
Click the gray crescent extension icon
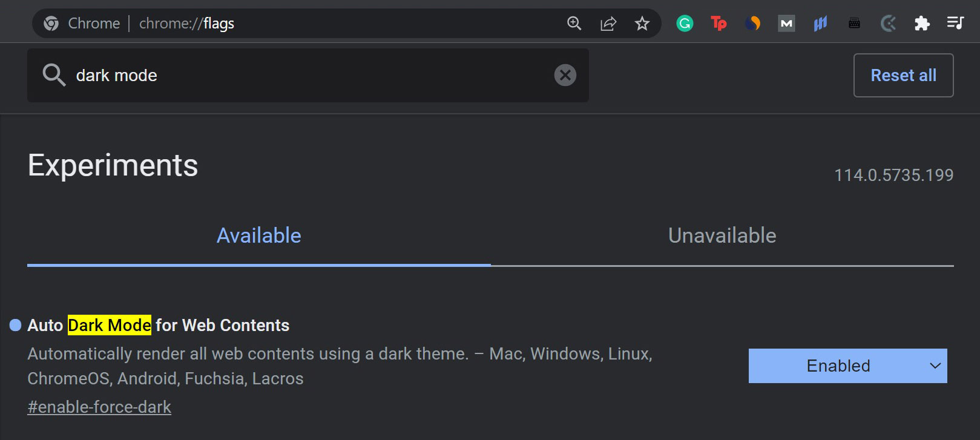point(888,24)
